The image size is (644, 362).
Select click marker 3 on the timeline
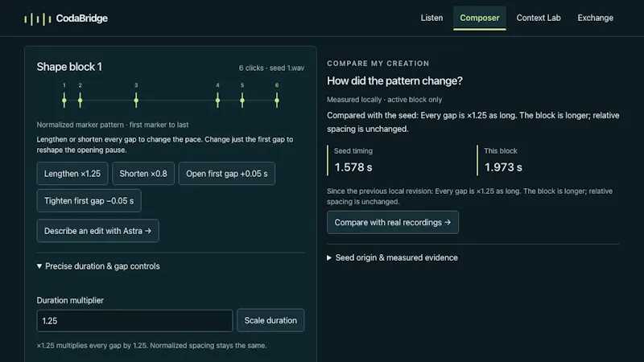(136, 100)
